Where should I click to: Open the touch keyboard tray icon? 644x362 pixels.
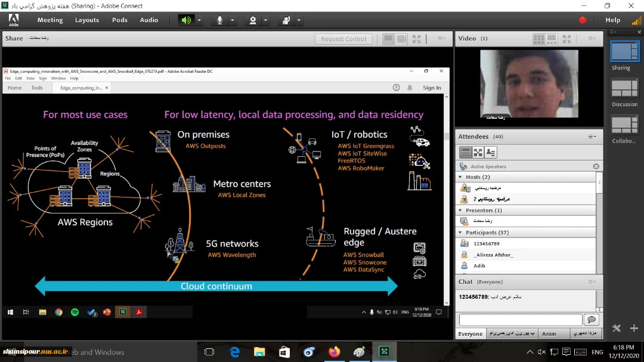580,352
